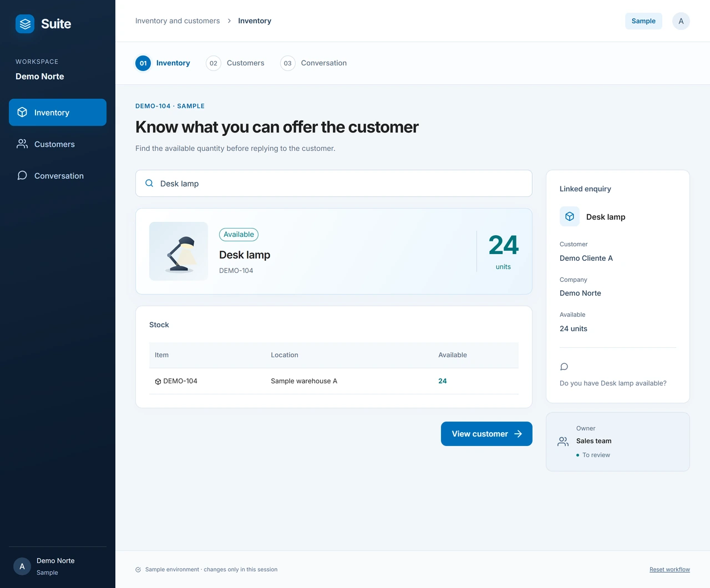This screenshot has height=588, width=710.
Task: Click the user avatar A in top bar
Action: [681, 21]
